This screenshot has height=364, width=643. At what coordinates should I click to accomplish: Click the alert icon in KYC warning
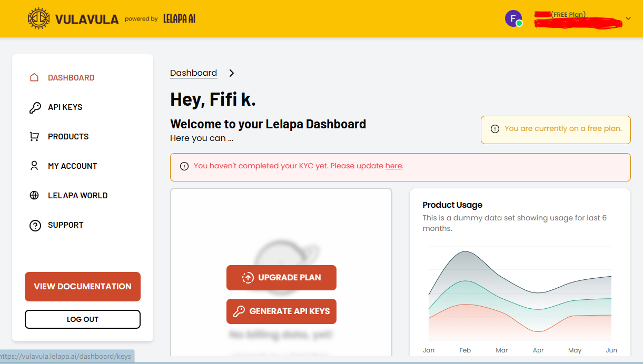(x=184, y=166)
